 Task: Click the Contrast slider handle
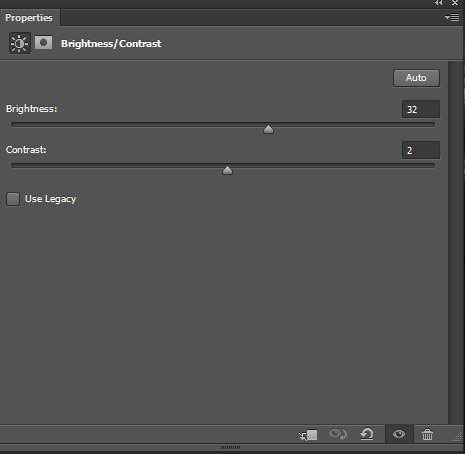click(x=227, y=170)
